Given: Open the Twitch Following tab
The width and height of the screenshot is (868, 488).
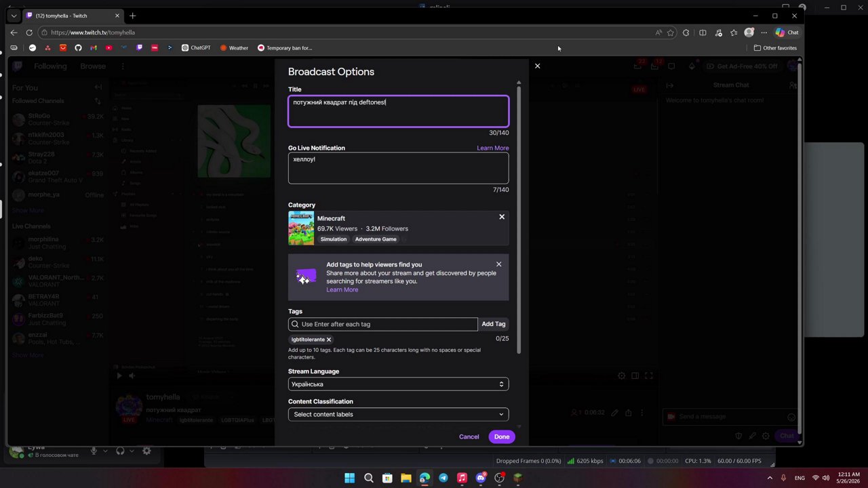Looking at the screenshot, I should (50, 66).
